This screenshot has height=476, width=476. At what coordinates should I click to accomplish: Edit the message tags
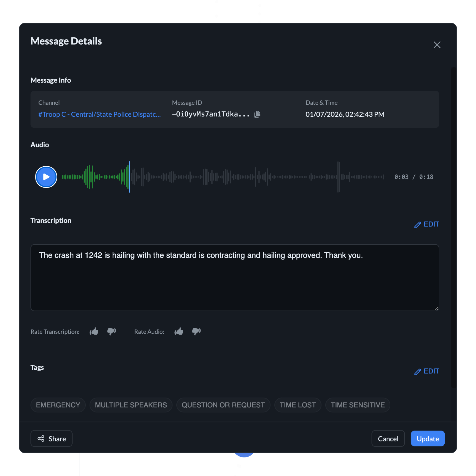pyautogui.click(x=426, y=371)
